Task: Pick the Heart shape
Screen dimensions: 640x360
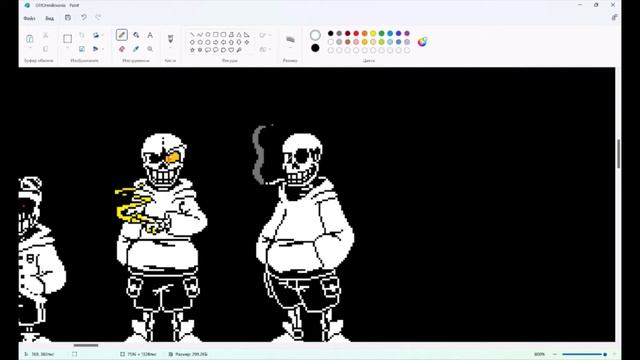Action: tap(231, 50)
